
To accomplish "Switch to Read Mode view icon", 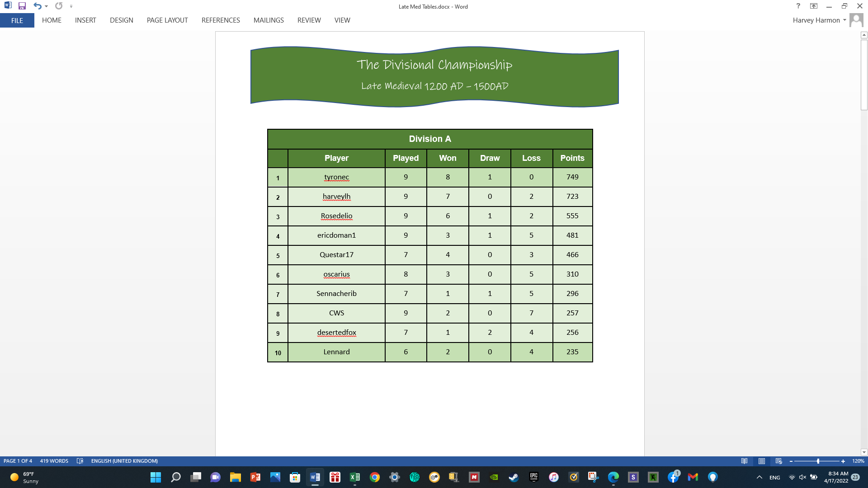I will point(744,461).
